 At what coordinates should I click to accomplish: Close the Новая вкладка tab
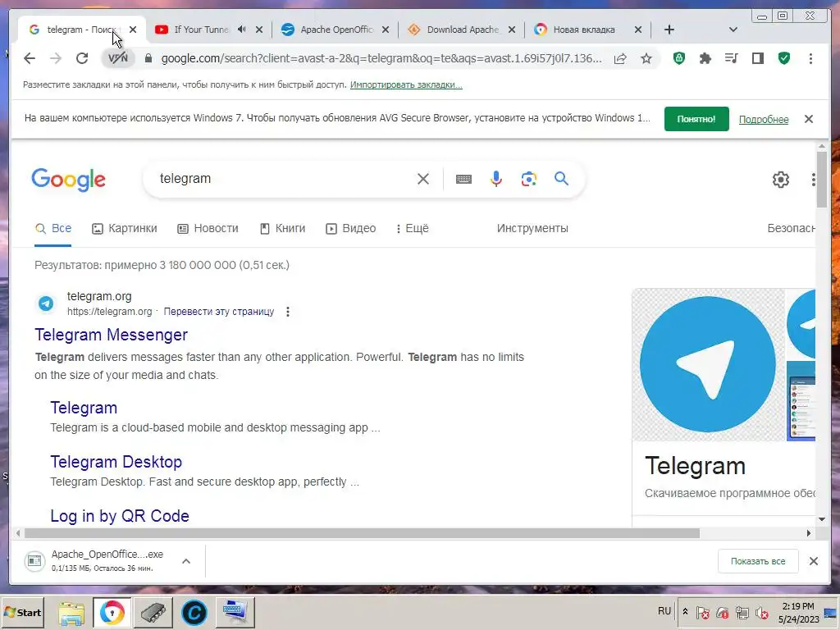(x=638, y=30)
